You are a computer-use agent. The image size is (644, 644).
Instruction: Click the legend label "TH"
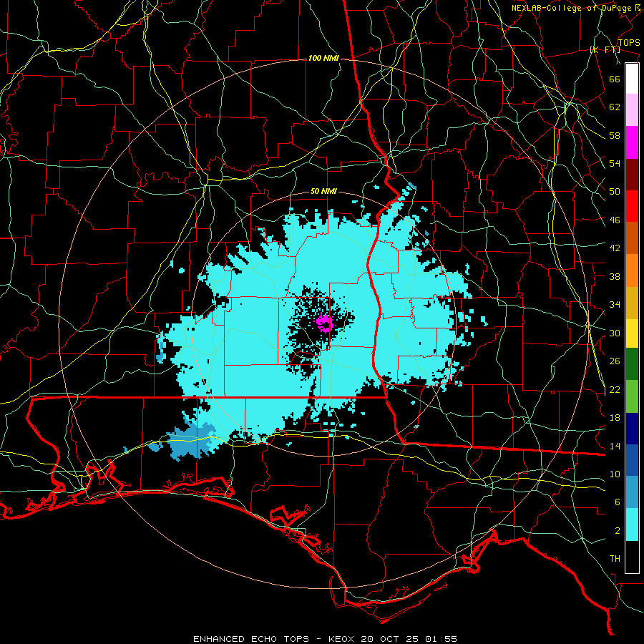point(615,559)
